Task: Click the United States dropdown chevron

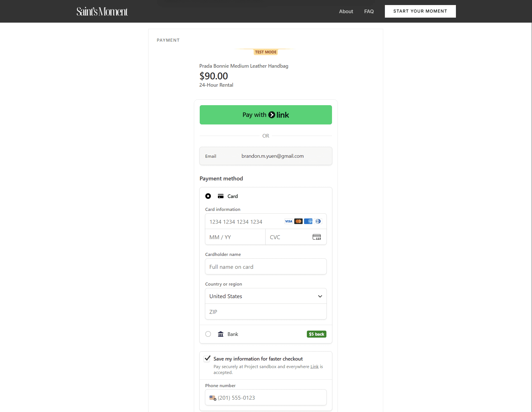Action: click(320, 296)
